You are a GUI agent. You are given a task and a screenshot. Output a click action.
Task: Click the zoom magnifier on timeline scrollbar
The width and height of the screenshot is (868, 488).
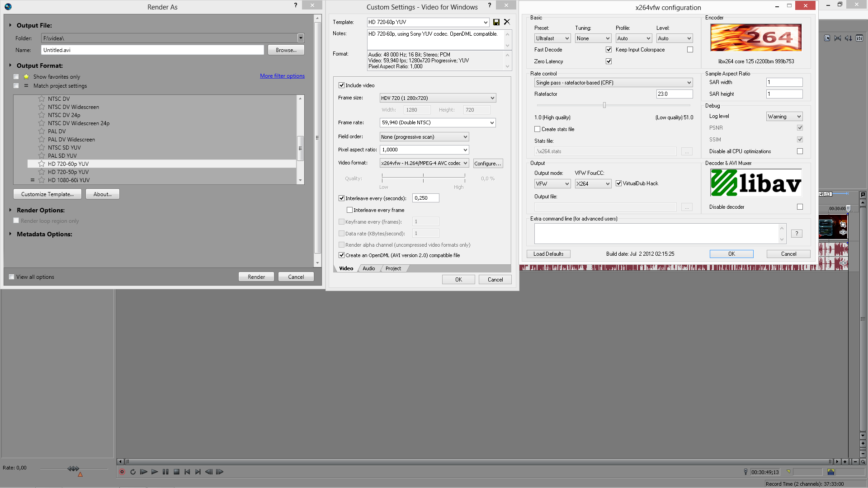click(x=863, y=462)
